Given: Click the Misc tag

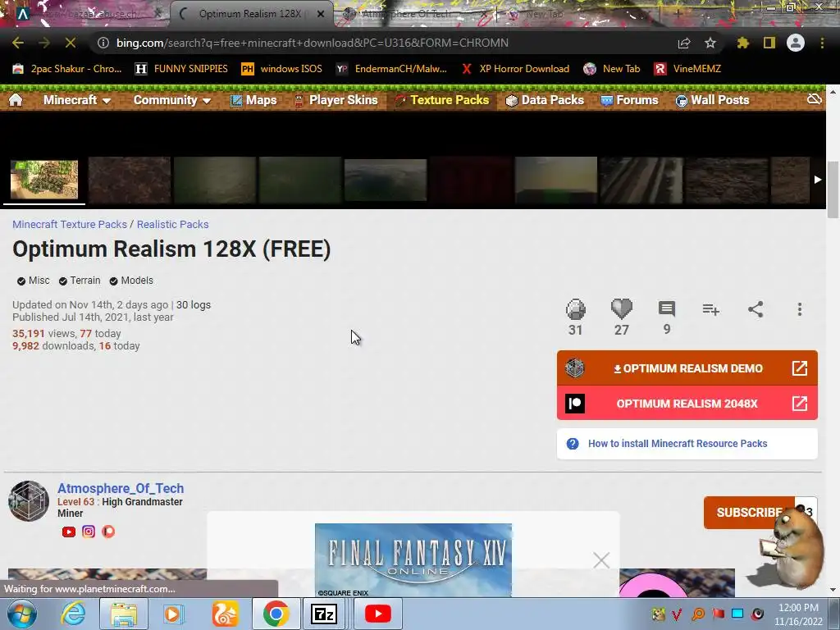Looking at the screenshot, I should [x=33, y=281].
